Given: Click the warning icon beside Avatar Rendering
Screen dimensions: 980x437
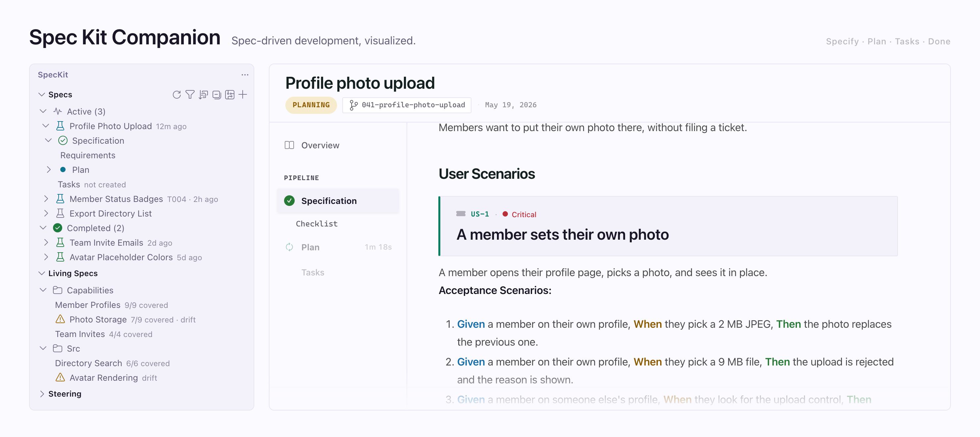Looking at the screenshot, I should tap(60, 377).
